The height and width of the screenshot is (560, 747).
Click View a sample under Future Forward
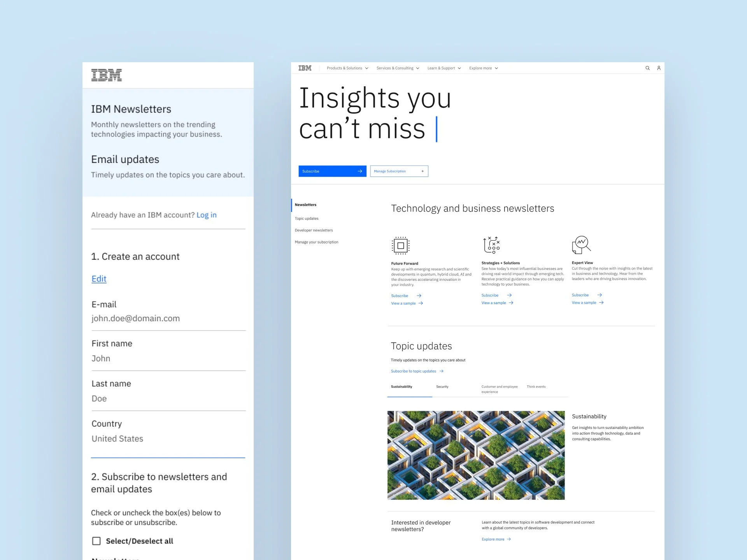(403, 303)
